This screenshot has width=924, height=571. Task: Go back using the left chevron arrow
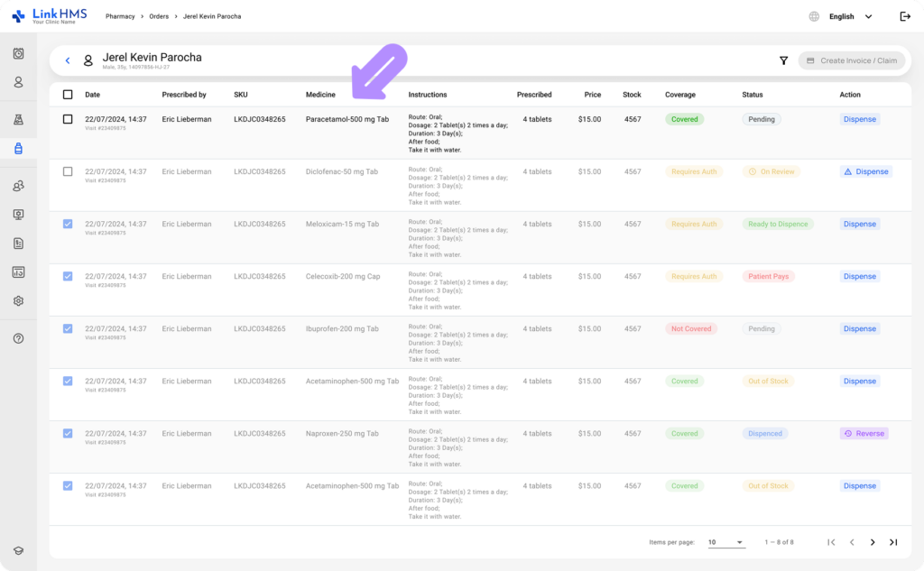pos(68,60)
